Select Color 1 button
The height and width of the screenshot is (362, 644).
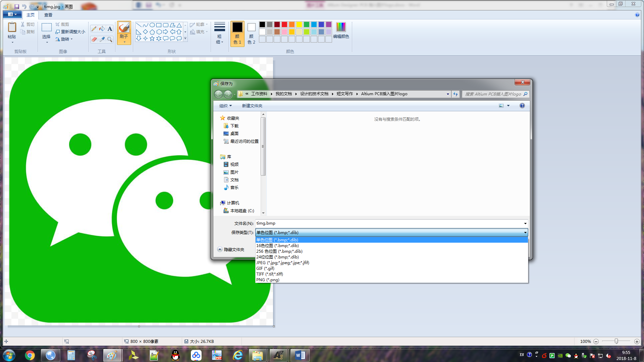click(x=237, y=33)
